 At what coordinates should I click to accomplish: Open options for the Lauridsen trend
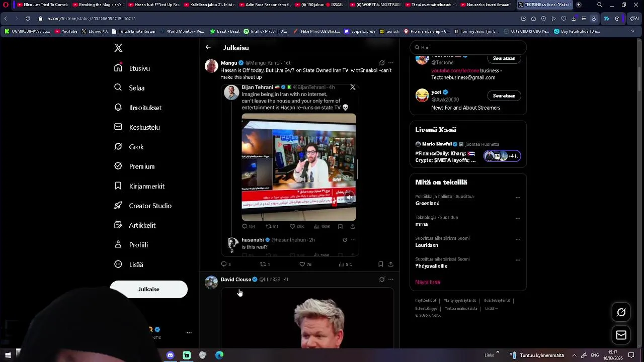click(518, 239)
